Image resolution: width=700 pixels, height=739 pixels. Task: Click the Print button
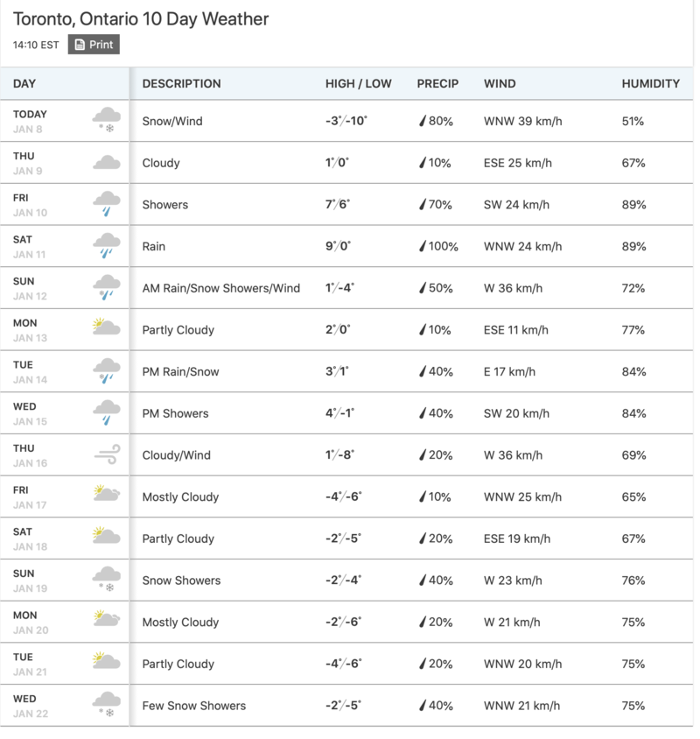coord(94,45)
